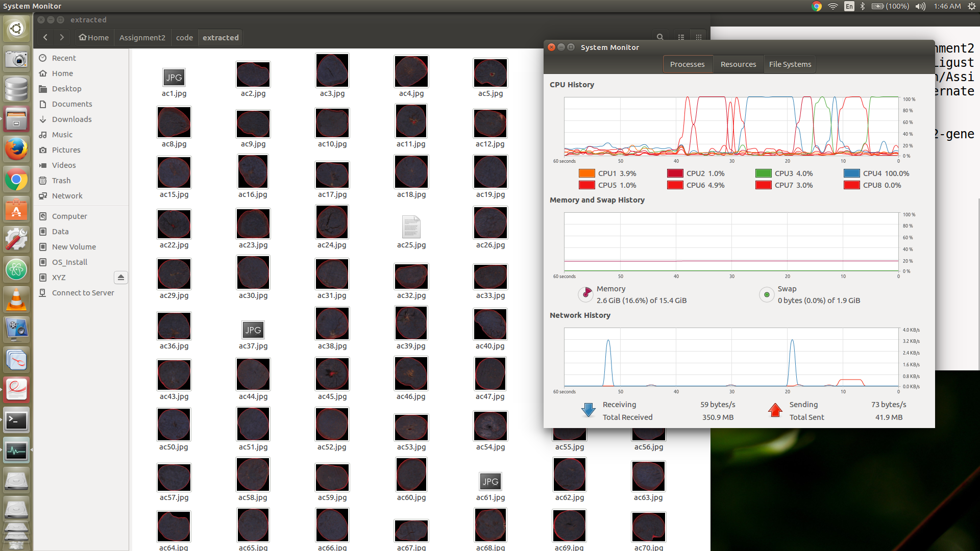
Task: Open Downloads in the sidebar
Action: pyautogui.click(x=71, y=119)
